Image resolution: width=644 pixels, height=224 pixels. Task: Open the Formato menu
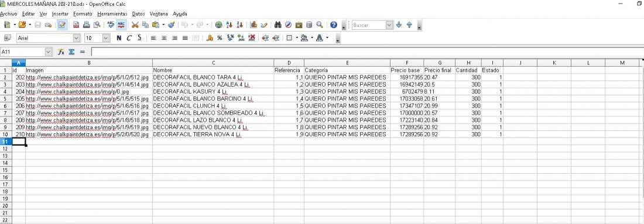coord(83,14)
